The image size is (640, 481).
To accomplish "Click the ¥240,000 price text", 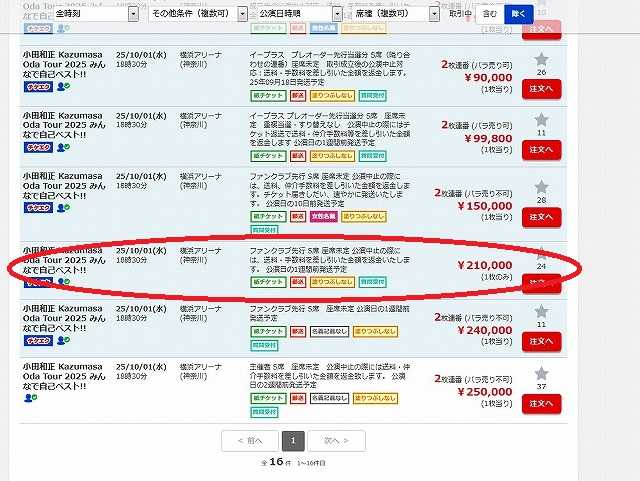I will tap(484, 330).
